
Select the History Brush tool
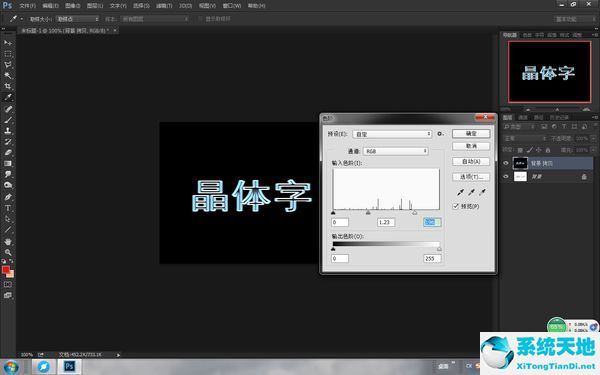[x=8, y=142]
